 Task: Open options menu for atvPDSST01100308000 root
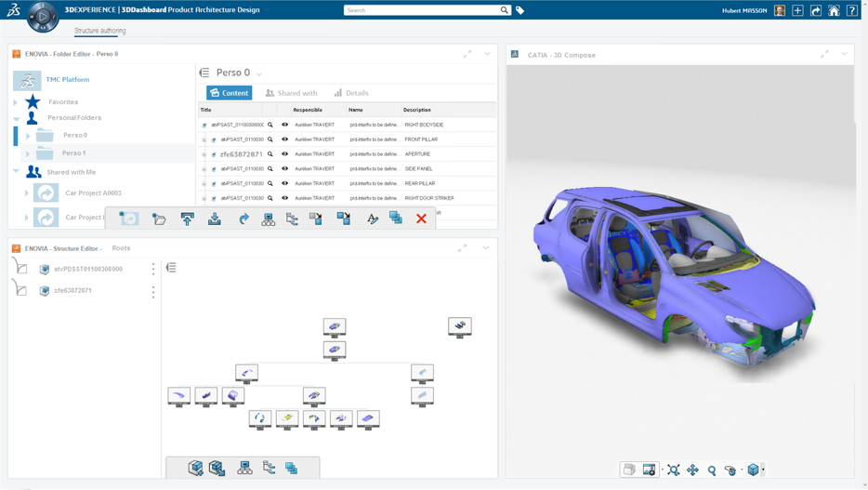153,269
